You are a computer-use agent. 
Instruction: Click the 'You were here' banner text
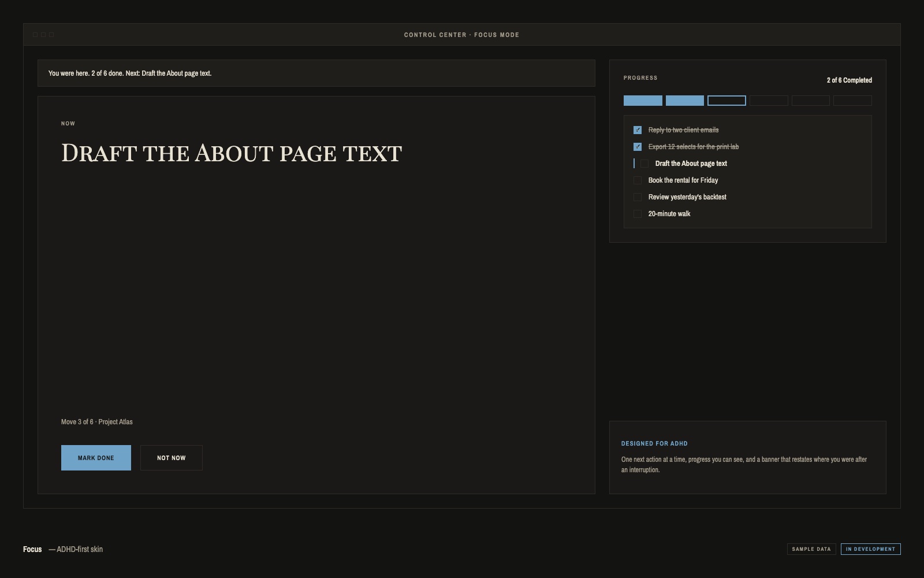coord(130,73)
